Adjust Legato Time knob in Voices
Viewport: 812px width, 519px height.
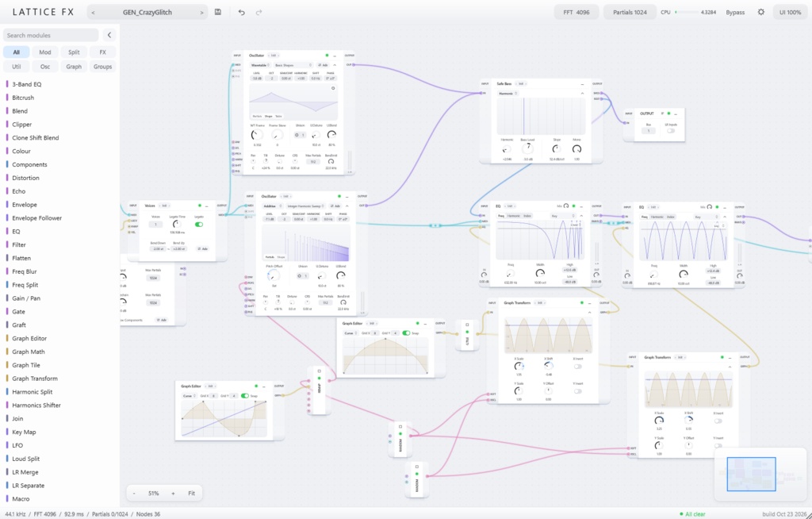coord(177,225)
